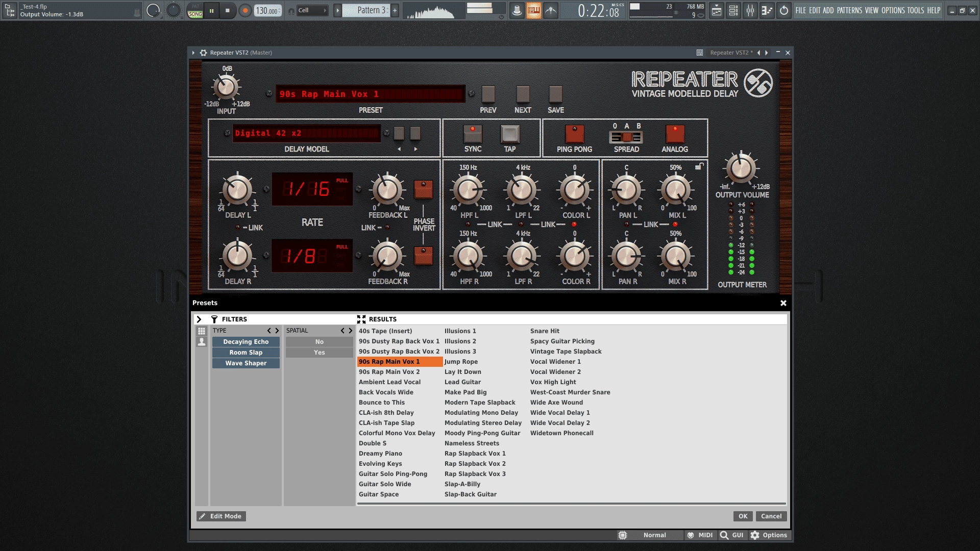This screenshot has height=551, width=980.
Task: Click TYPE column right chevron
Action: coord(277,331)
